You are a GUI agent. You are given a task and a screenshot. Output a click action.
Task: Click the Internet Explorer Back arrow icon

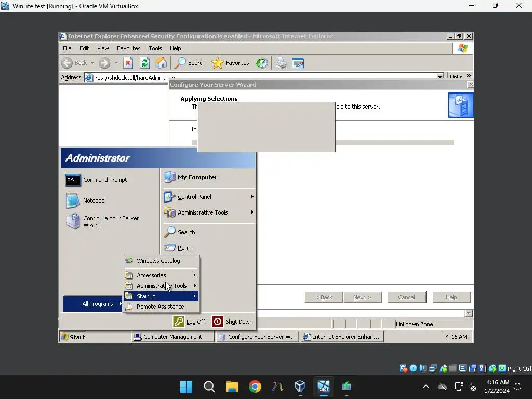pos(67,63)
